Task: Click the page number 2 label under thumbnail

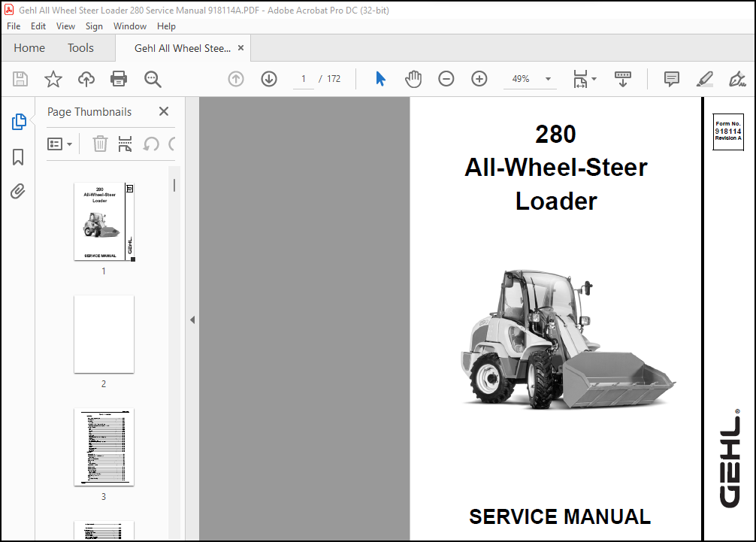Action: (104, 384)
